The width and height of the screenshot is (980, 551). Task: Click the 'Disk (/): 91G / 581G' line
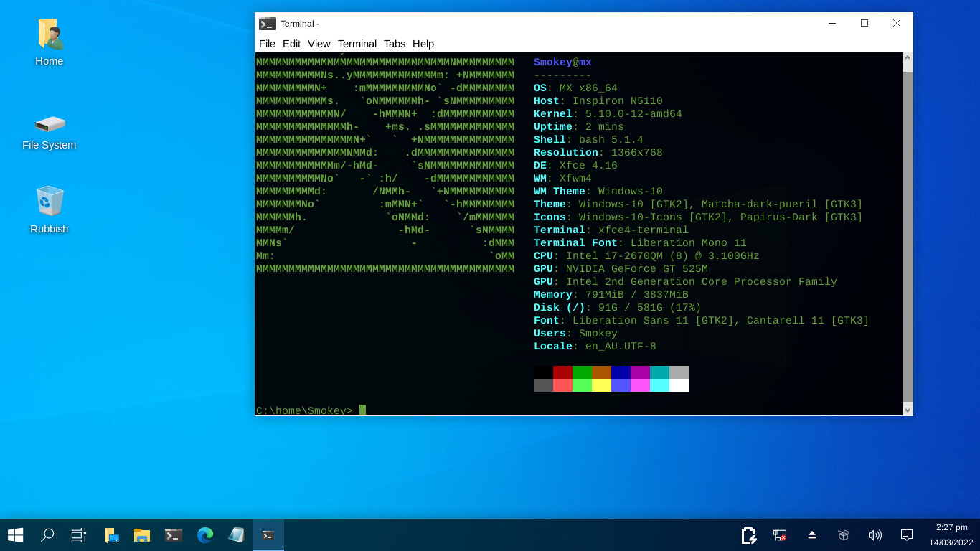coord(618,308)
